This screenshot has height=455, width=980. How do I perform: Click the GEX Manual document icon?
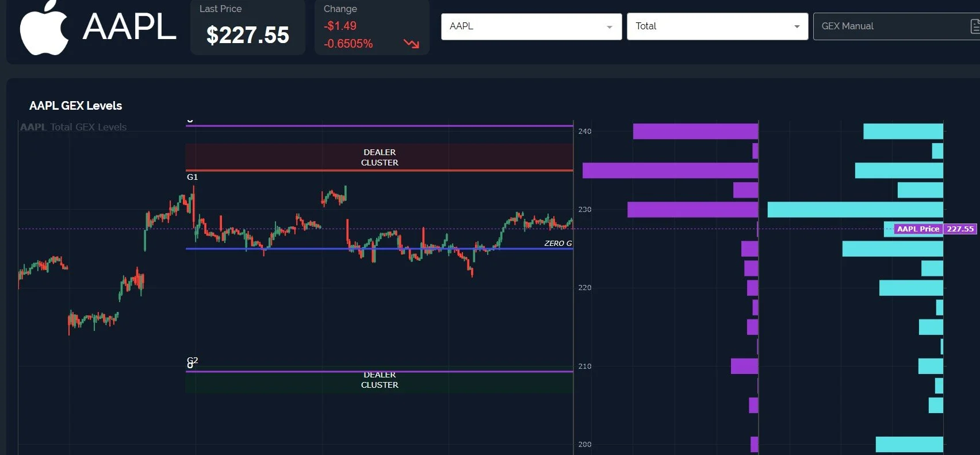click(x=975, y=26)
